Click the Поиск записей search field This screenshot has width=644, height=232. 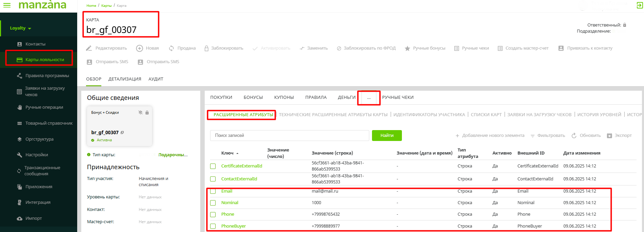pyautogui.click(x=289, y=136)
